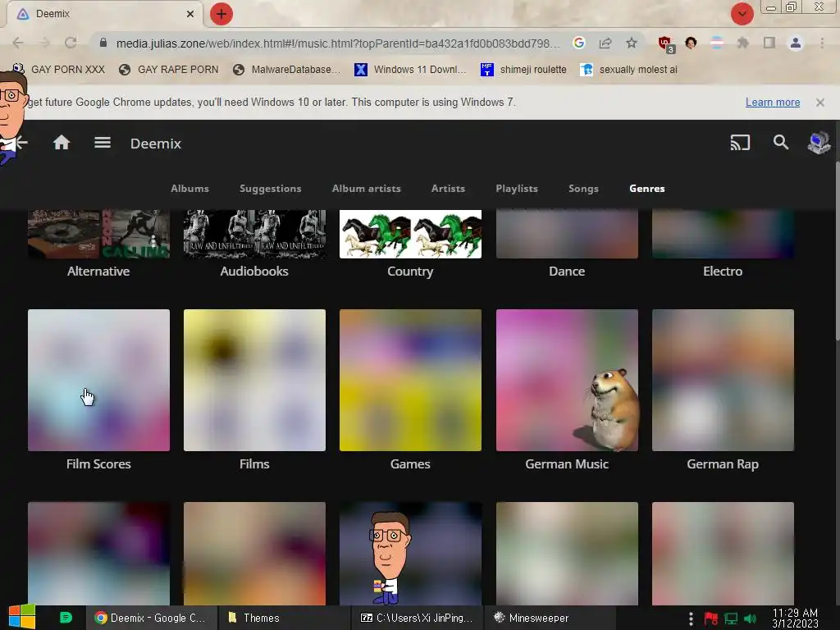Viewport: 840px width, 630px height.
Task: Expand the tab search dropdown button
Action: point(742,14)
